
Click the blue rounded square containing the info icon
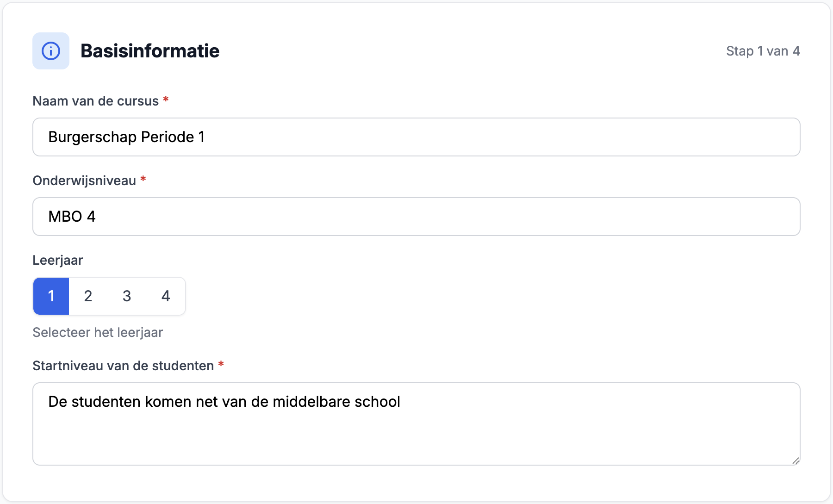click(50, 51)
